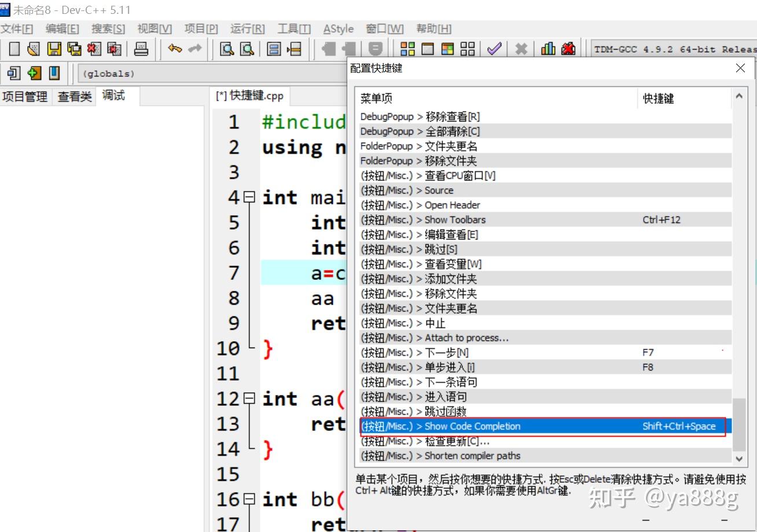Image resolution: width=757 pixels, height=532 pixels.
Task: Click the delete profiling information icon
Action: tap(568, 49)
